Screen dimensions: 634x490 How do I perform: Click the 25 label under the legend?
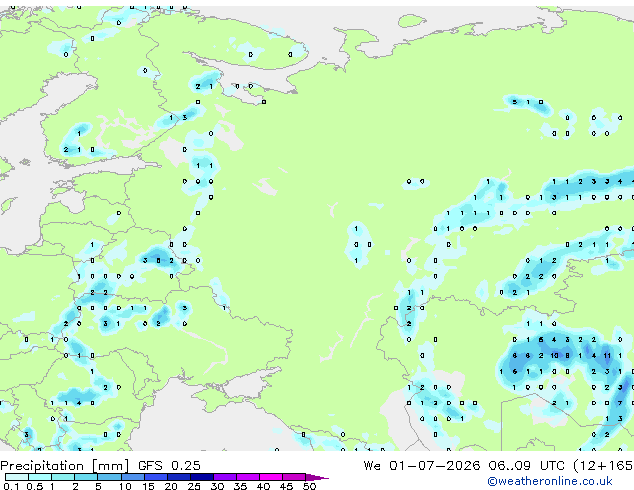pyautogui.click(x=194, y=486)
